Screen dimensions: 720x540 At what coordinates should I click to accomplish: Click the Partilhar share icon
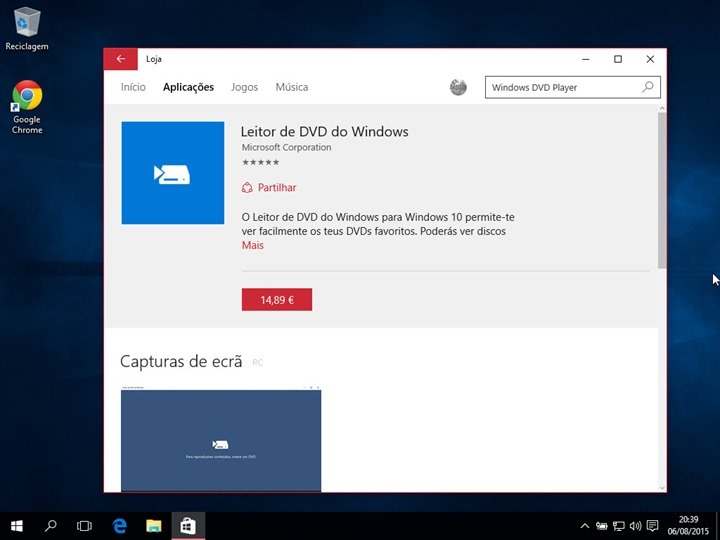pyautogui.click(x=247, y=187)
